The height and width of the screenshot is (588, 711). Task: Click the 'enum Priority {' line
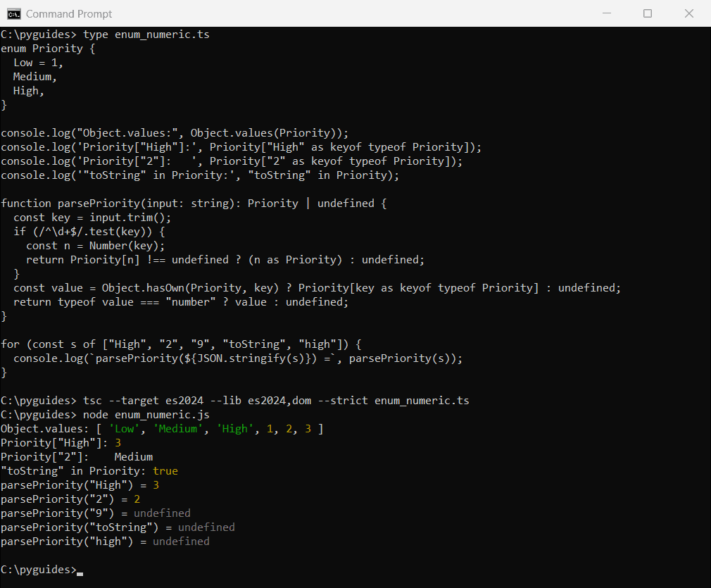[x=48, y=49]
